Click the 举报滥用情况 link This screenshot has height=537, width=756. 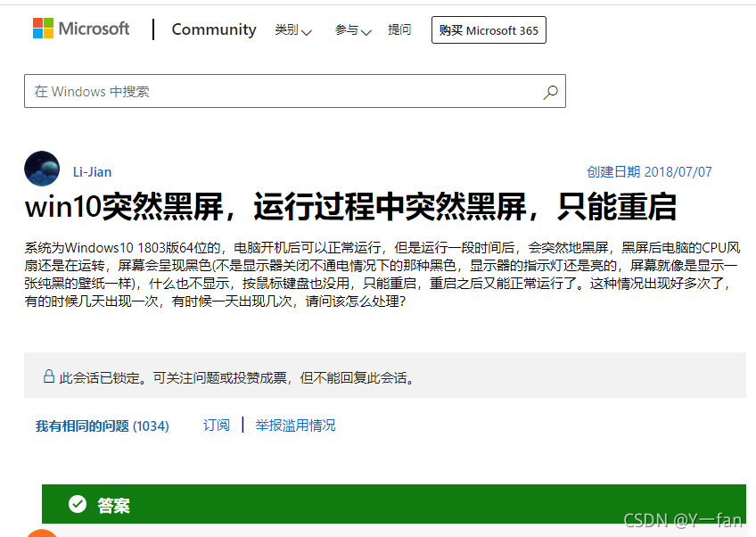coord(295,425)
